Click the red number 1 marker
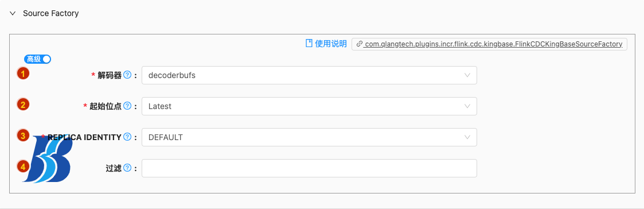644x209 pixels. point(23,74)
